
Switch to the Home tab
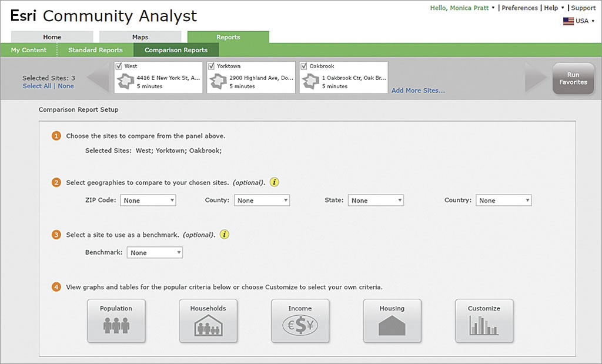pyautogui.click(x=52, y=37)
